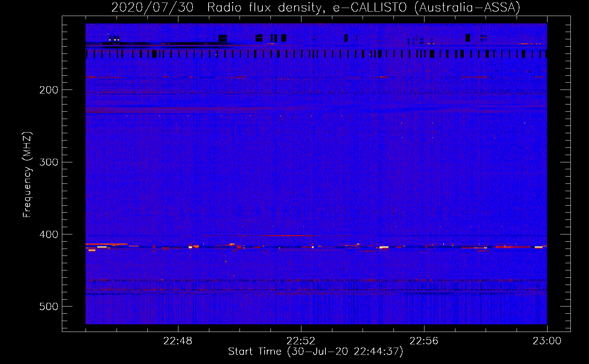Viewport: 589px width, 364px height.
Task: Click the 400 frequency tick label
Action: click(x=49, y=234)
